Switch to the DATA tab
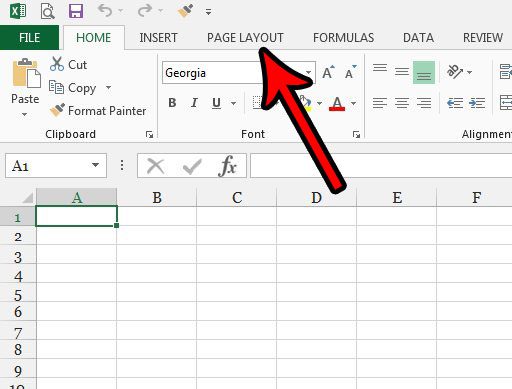 click(418, 38)
